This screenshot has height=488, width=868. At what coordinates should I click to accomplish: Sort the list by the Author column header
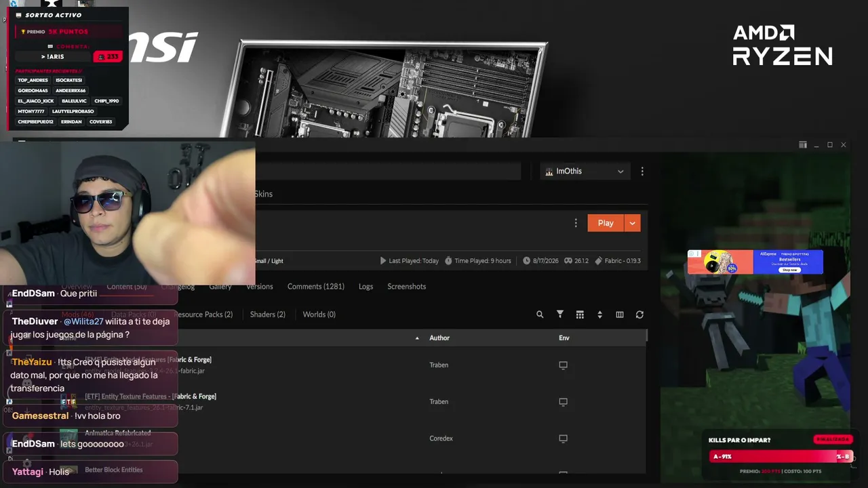click(x=439, y=338)
